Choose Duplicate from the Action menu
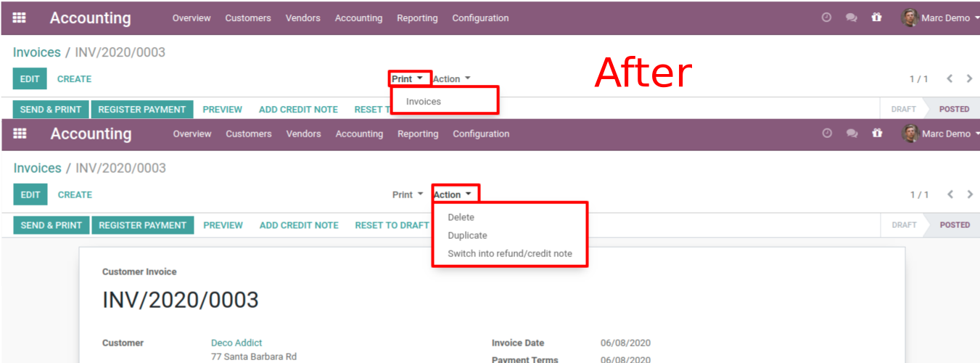The width and height of the screenshot is (980, 363). pos(467,235)
